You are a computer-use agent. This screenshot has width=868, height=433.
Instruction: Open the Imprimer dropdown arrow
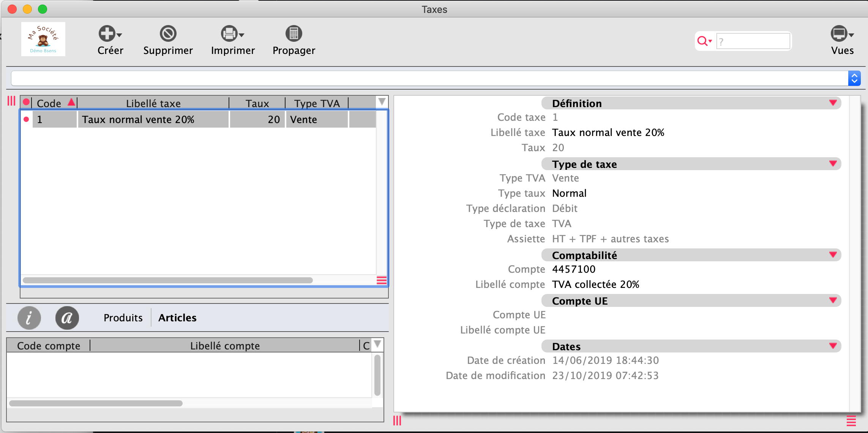point(241,35)
